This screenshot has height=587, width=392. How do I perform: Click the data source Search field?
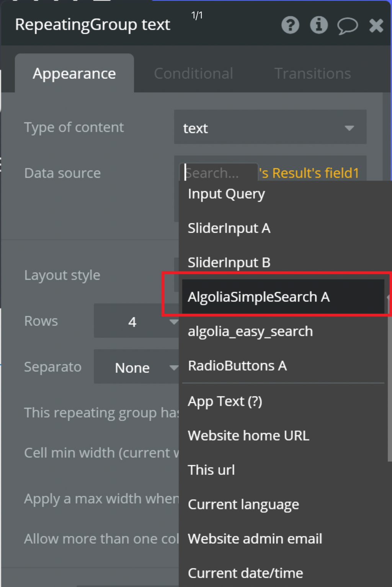tap(218, 173)
